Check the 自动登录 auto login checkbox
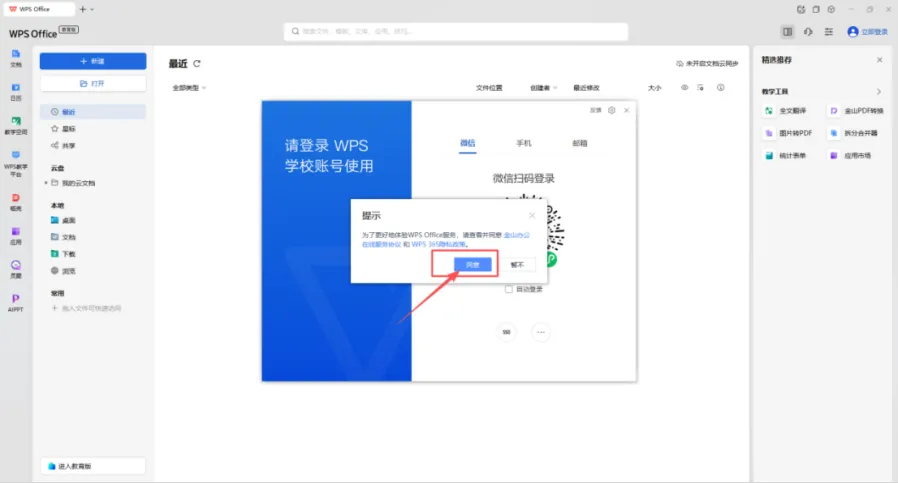The width and height of the screenshot is (898, 483). (509, 289)
